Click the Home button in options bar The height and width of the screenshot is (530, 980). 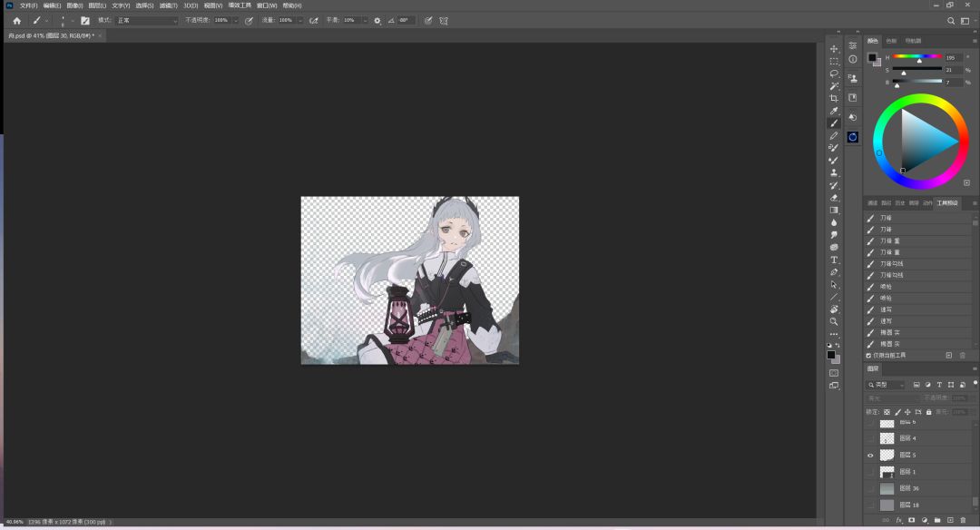click(16, 20)
